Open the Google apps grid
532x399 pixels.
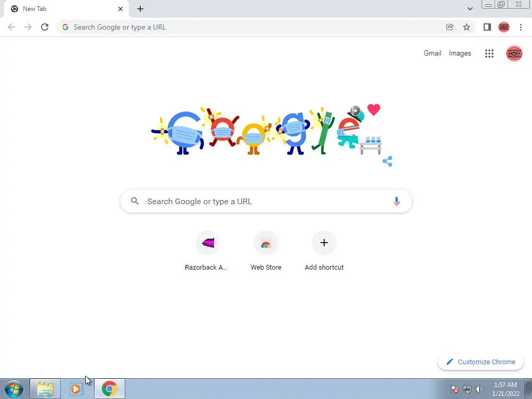(489, 54)
